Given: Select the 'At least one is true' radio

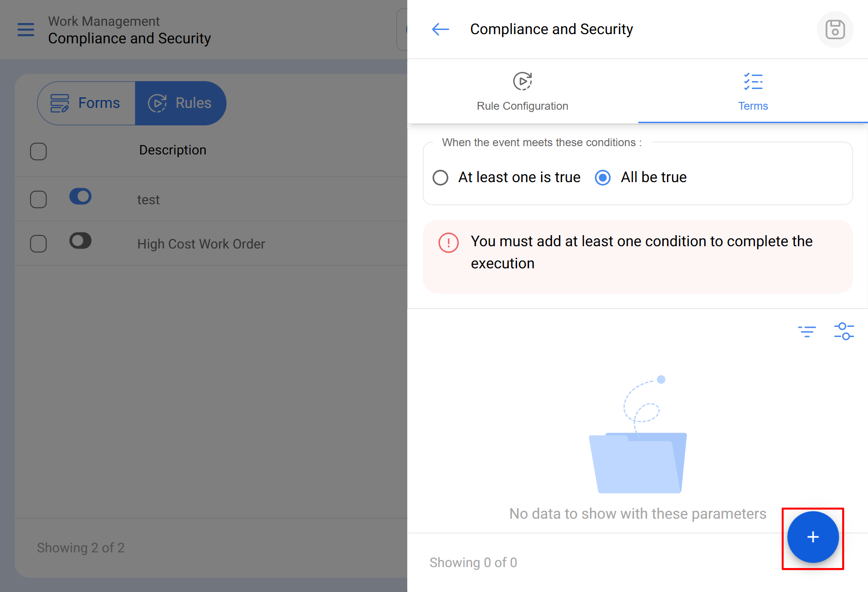Looking at the screenshot, I should [x=440, y=178].
